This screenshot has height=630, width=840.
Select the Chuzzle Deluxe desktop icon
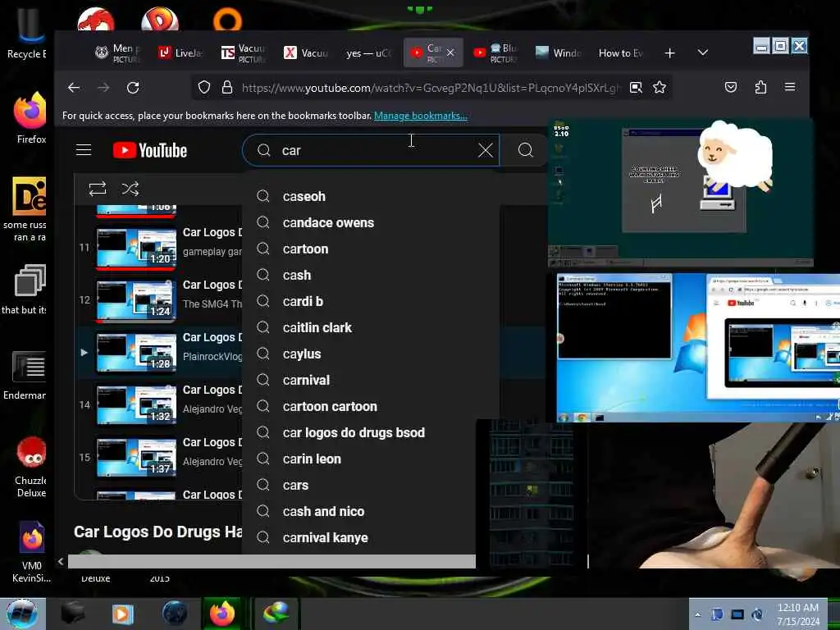(x=30, y=467)
